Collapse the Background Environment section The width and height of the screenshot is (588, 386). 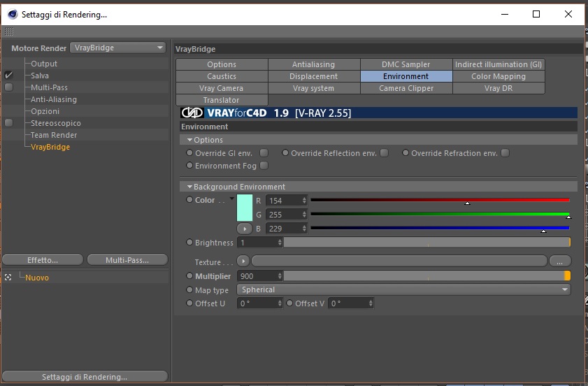coord(189,187)
